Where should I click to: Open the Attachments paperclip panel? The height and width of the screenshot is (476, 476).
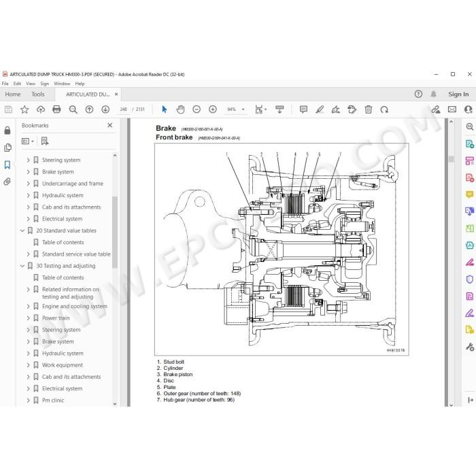click(7, 182)
